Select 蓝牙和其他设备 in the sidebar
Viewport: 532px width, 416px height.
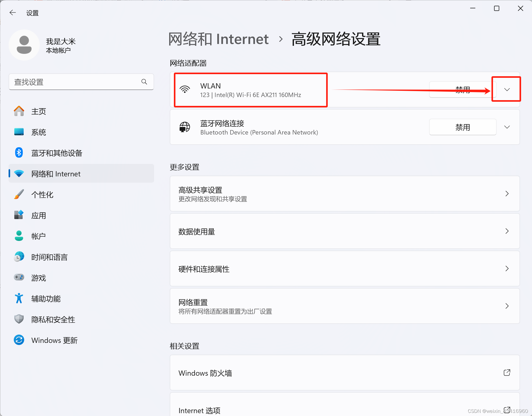pyautogui.click(x=57, y=153)
